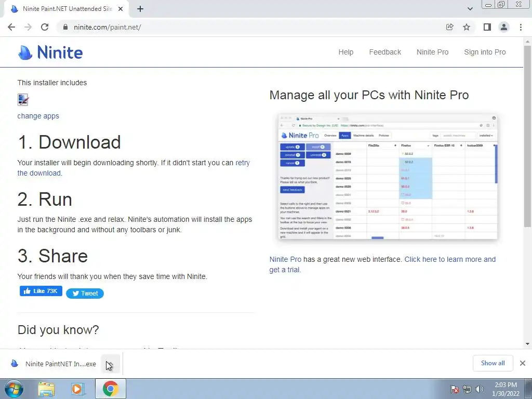Viewport: 532px width, 399px height.
Task: Click the network tray icon
Action: 467,389
